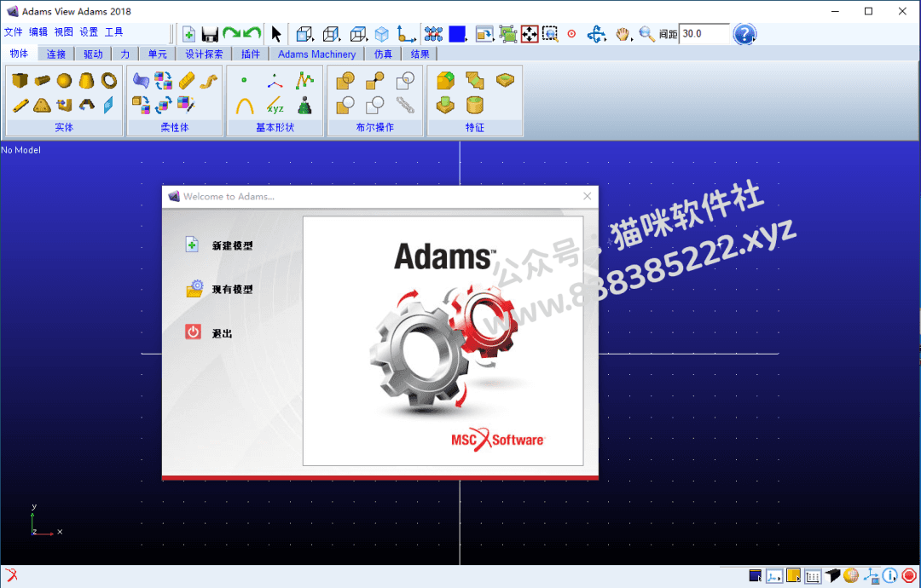The height and width of the screenshot is (588, 921).
Task: Toggle the view triad icon in status bar
Action: click(x=871, y=576)
